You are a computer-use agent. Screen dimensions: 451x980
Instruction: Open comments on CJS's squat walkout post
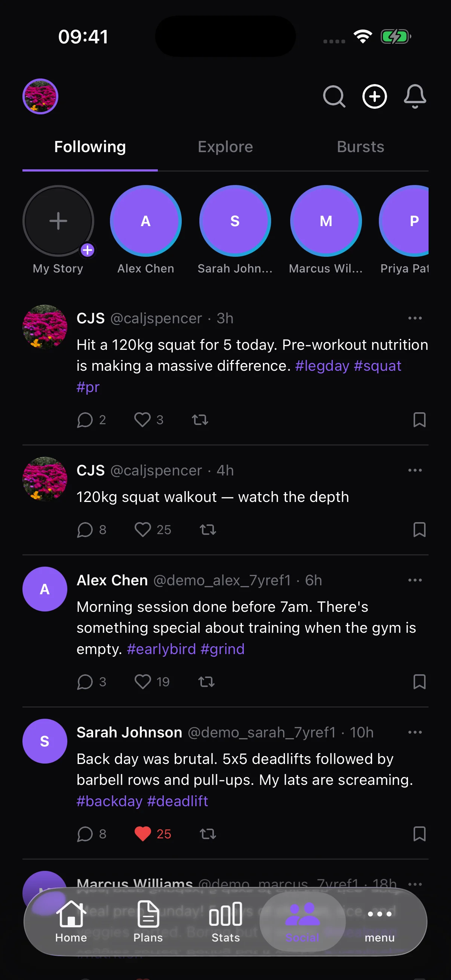pyautogui.click(x=85, y=530)
